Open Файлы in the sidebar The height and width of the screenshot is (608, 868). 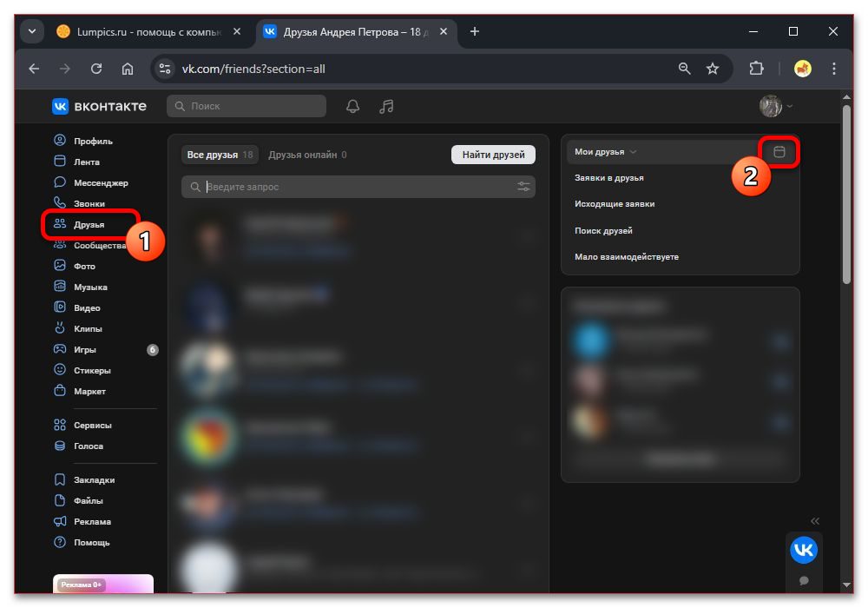79,500
